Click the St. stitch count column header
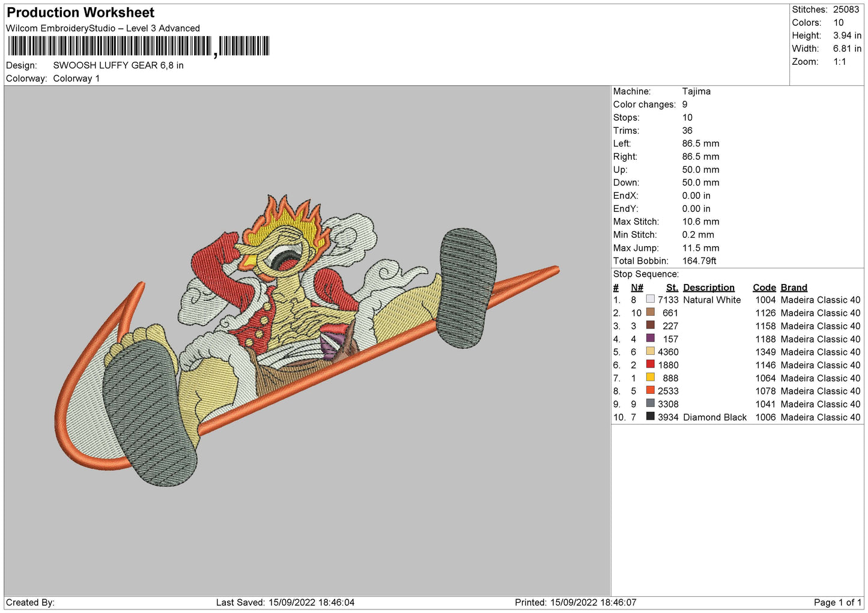 [672, 288]
